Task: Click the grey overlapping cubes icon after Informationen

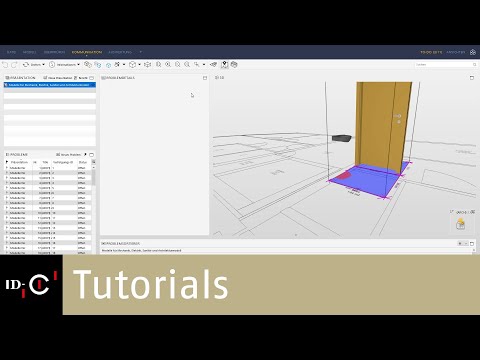Action: pyautogui.click(x=88, y=64)
